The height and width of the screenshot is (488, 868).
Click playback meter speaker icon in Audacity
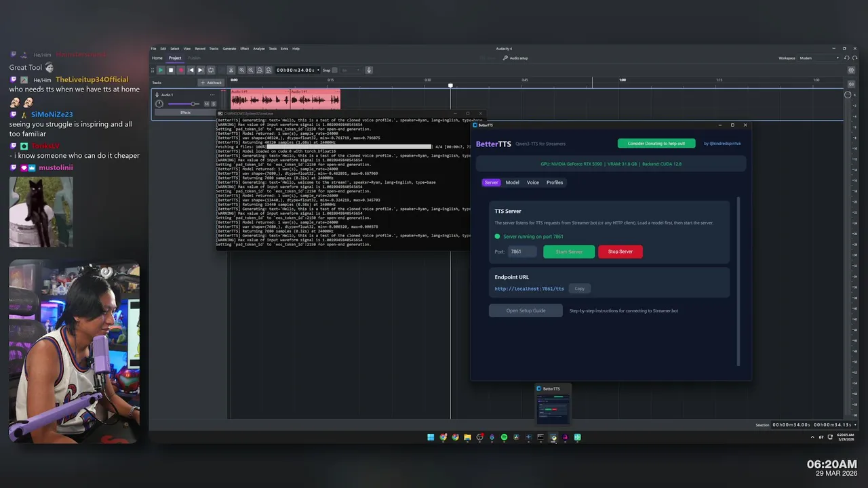[851, 84]
